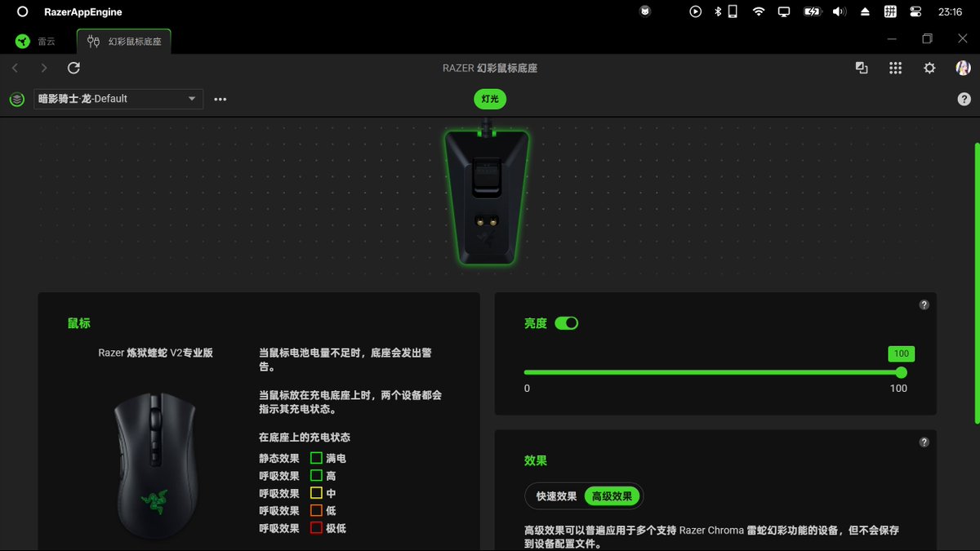Viewport: 980px width, 551px height.
Task: Click the help question mark beside 灯光
Action: click(964, 99)
